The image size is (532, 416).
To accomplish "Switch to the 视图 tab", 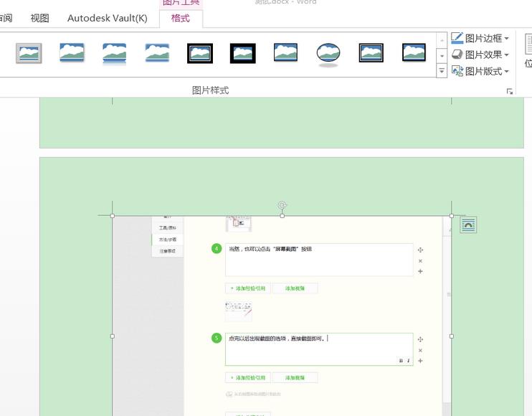I will (x=40, y=19).
